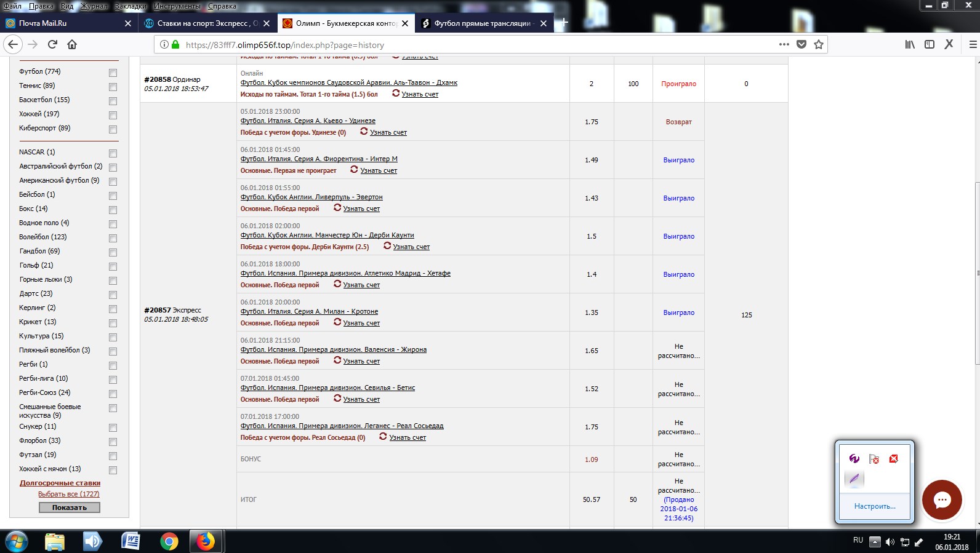Open the Library bookmarks icon
The height and width of the screenshot is (553, 980).
tap(910, 44)
